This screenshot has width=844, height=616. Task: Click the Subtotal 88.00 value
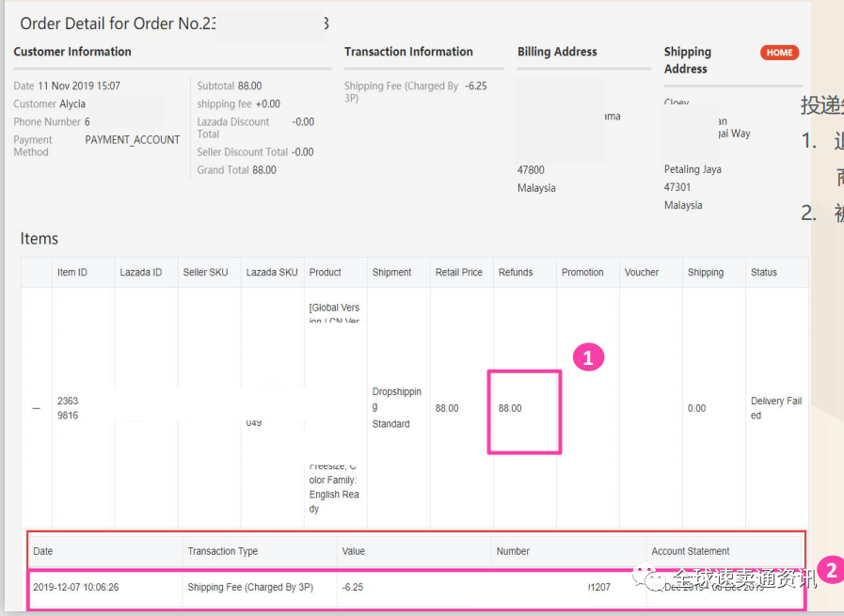pyautogui.click(x=249, y=86)
